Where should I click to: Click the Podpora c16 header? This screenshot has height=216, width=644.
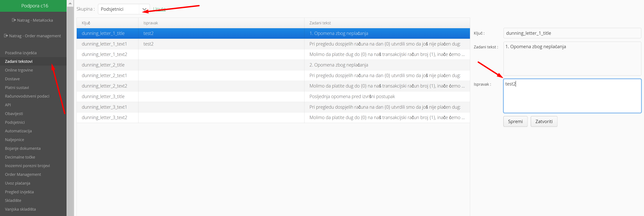click(x=35, y=6)
